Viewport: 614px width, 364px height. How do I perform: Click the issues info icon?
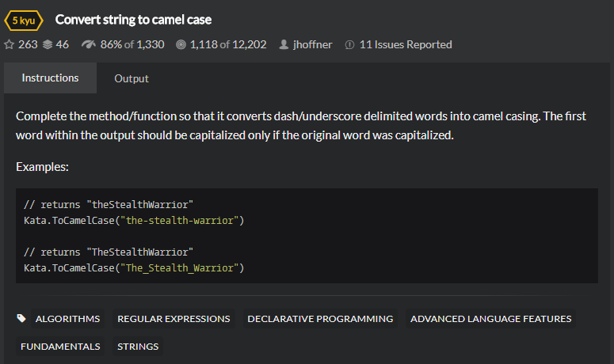coord(349,45)
